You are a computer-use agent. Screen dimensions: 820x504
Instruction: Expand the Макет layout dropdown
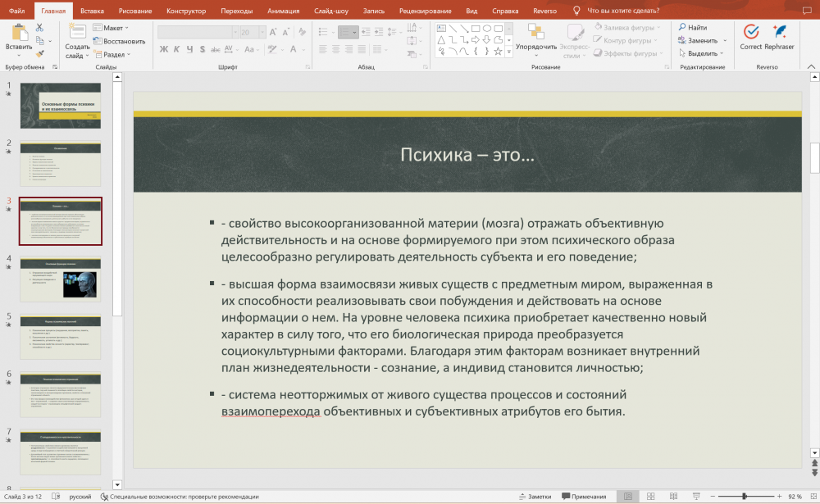pyautogui.click(x=112, y=27)
